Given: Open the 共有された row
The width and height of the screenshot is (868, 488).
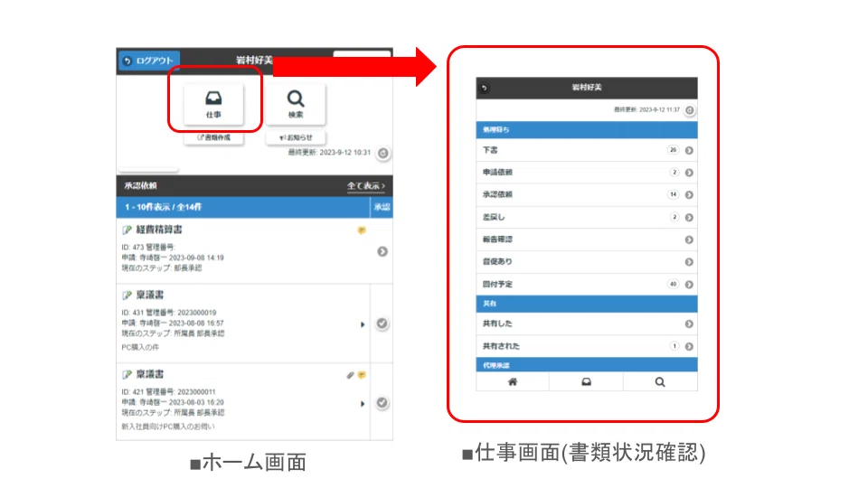Looking at the screenshot, I should pos(587,346).
